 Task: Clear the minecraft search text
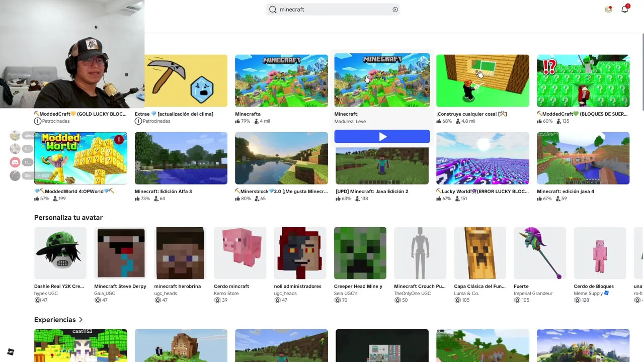(395, 10)
